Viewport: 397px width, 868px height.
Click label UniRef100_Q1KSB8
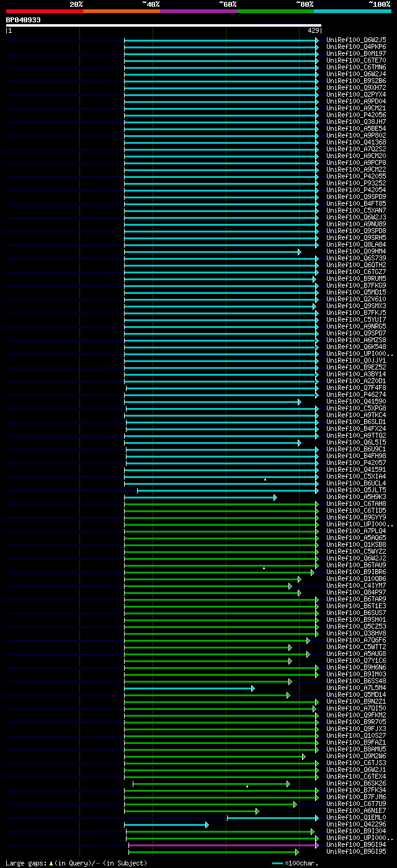tap(356, 544)
